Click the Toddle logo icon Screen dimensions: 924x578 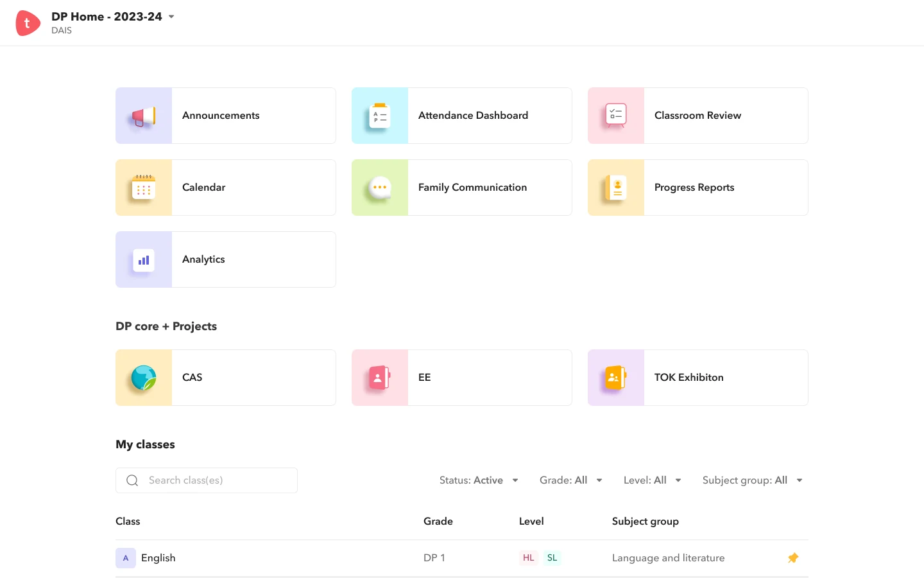pos(28,23)
